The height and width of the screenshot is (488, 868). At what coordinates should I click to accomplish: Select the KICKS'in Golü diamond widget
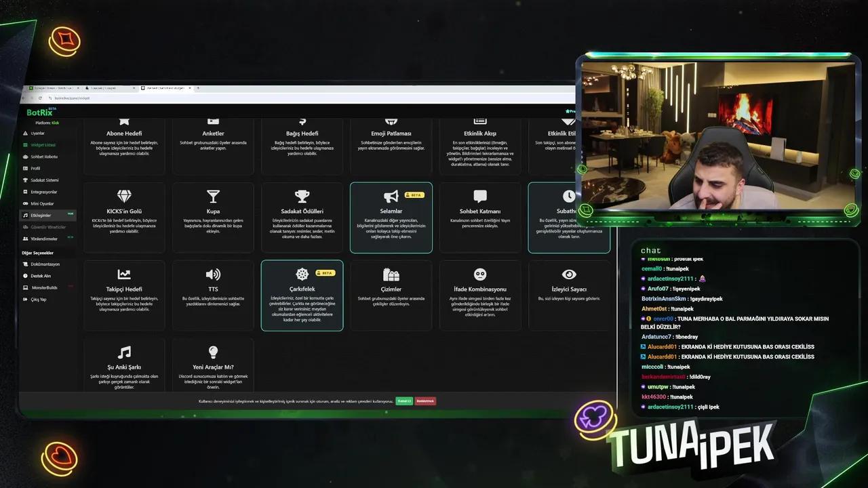point(124,217)
